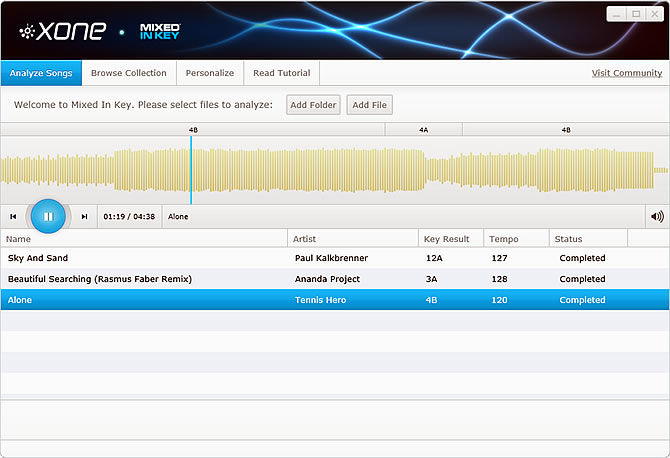Click the tempo value 128

click(x=500, y=279)
